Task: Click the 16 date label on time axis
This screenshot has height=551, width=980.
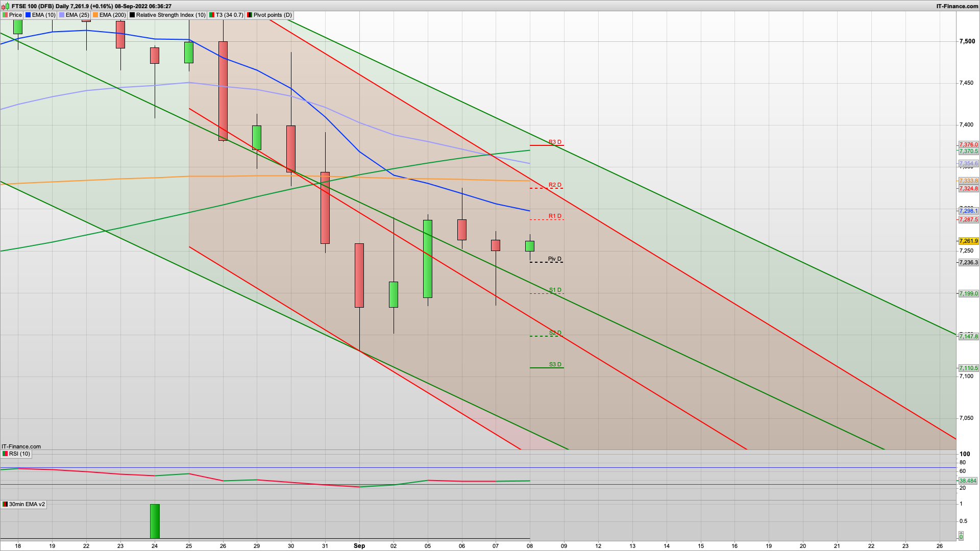Action: pyautogui.click(x=734, y=546)
